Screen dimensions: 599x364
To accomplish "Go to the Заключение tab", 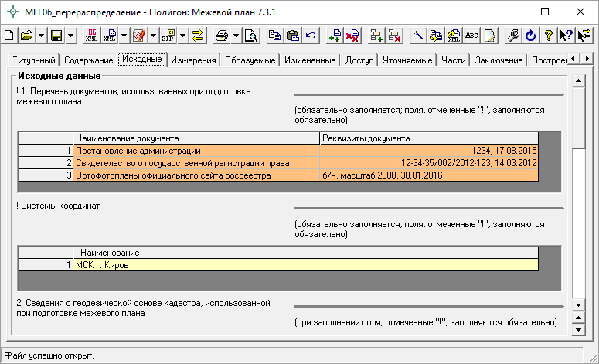I will point(499,60).
